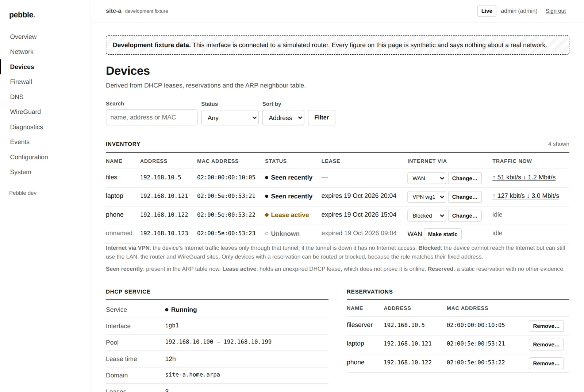Open the Firewall page
The width and height of the screenshot is (584, 392).
21,82
